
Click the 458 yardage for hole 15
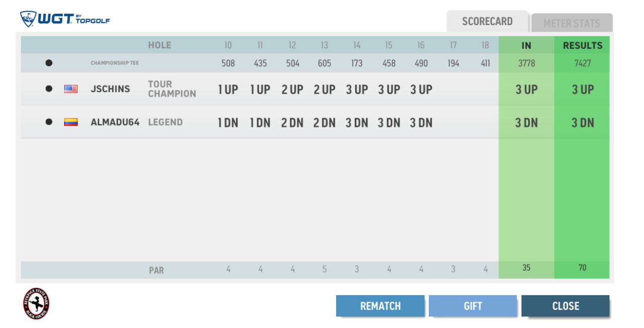coord(389,63)
